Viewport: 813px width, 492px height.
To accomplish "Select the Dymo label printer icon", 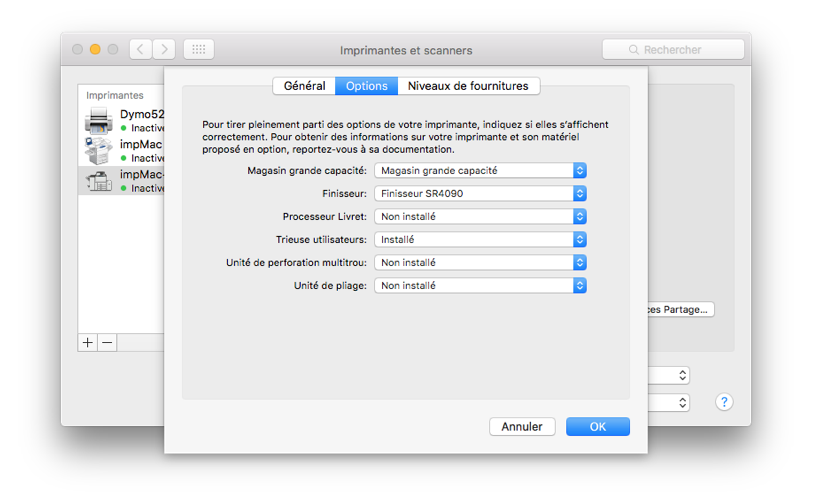I will 99,121.
